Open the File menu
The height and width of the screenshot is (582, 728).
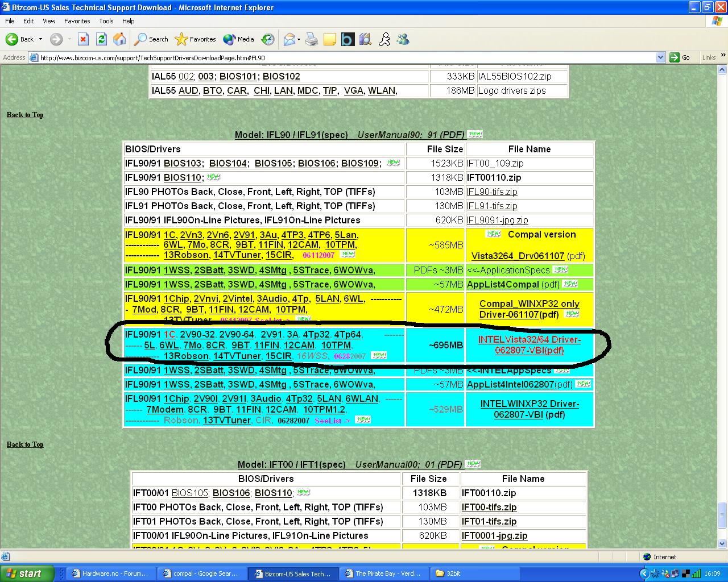pyautogui.click(x=10, y=21)
